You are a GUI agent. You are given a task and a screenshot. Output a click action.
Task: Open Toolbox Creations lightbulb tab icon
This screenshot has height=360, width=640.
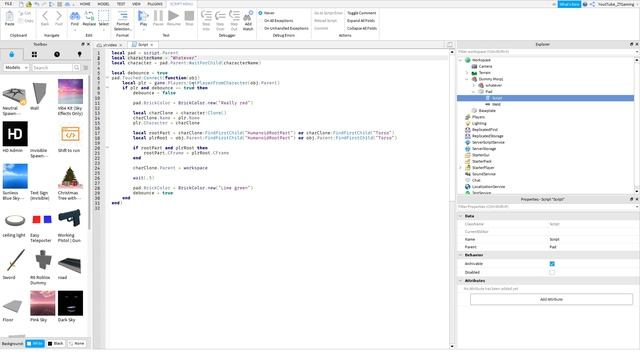point(80,54)
